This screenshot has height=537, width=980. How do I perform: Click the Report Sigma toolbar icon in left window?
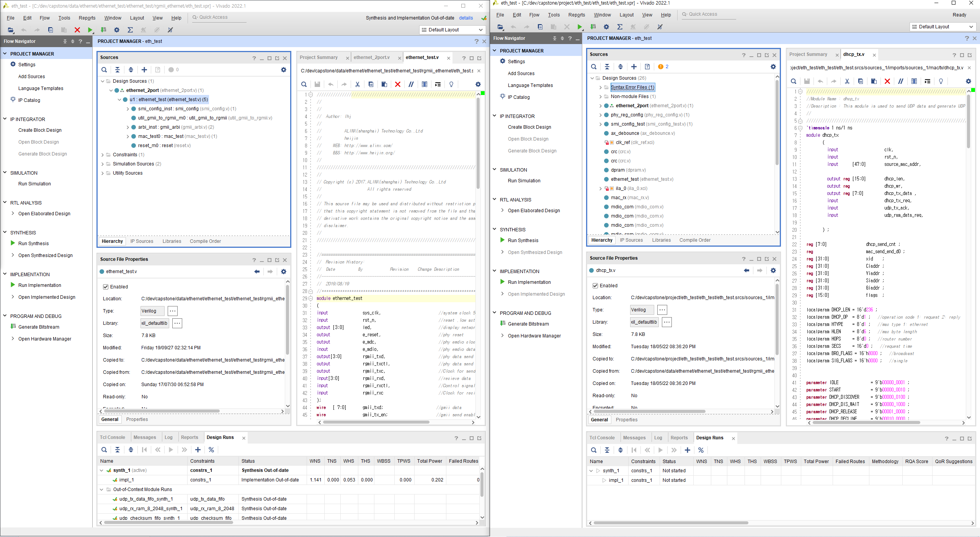point(130,30)
